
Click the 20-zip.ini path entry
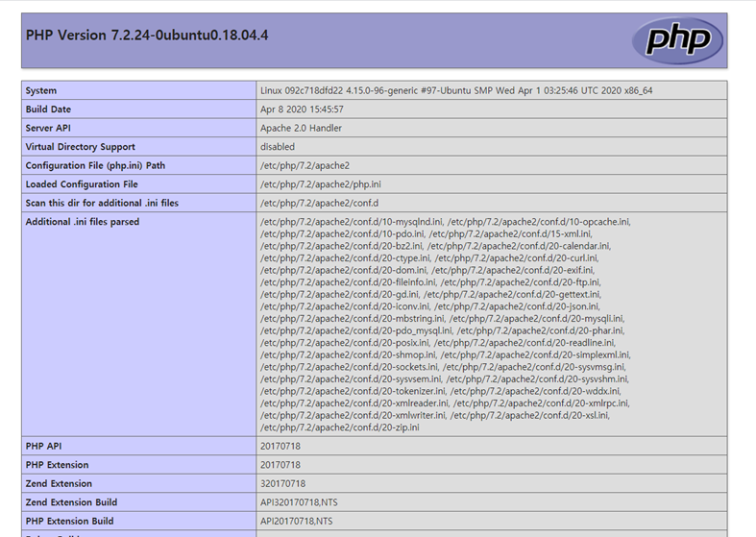(x=339, y=427)
